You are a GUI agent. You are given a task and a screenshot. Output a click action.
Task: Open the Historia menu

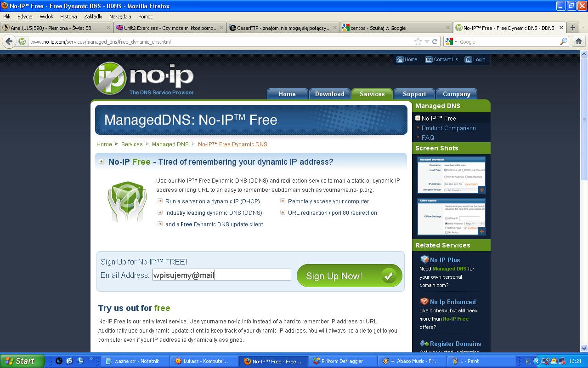tap(68, 17)
